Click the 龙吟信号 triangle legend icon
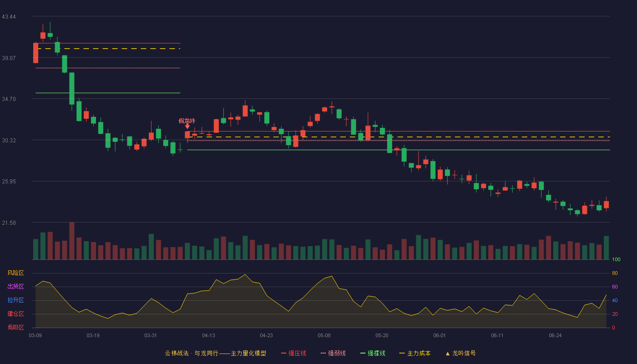The image size is (637, 364). coord(448,354)
